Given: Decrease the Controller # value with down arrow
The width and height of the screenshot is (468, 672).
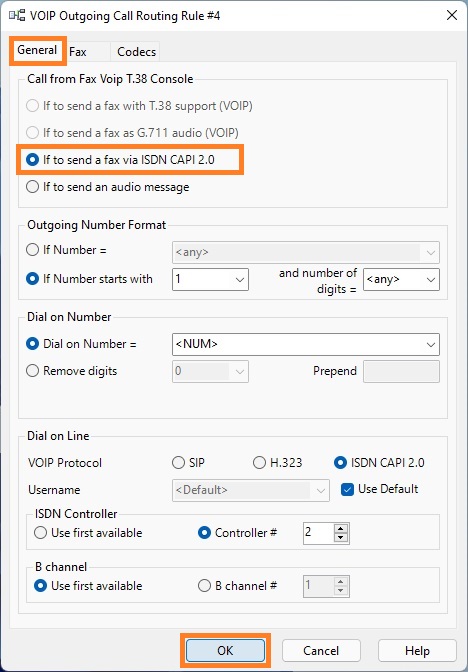Looking at the screenshot, I should pos(340,538).
